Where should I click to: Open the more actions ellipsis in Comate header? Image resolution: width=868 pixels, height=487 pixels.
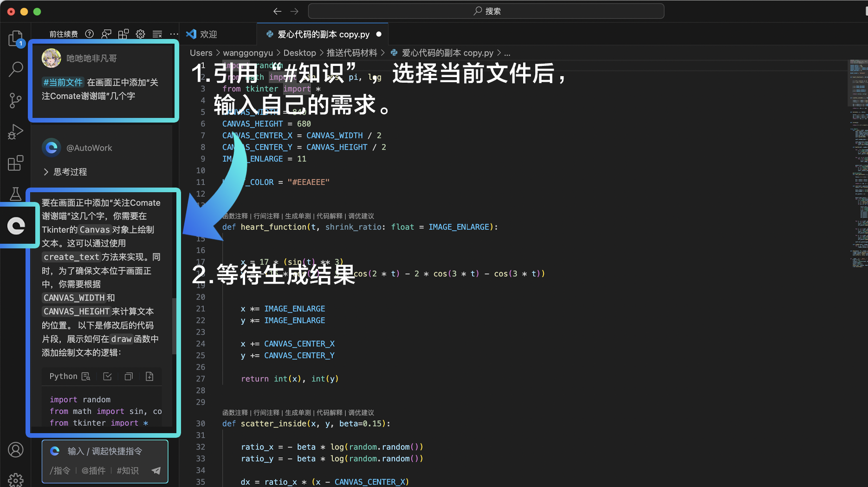coord(174,34)
